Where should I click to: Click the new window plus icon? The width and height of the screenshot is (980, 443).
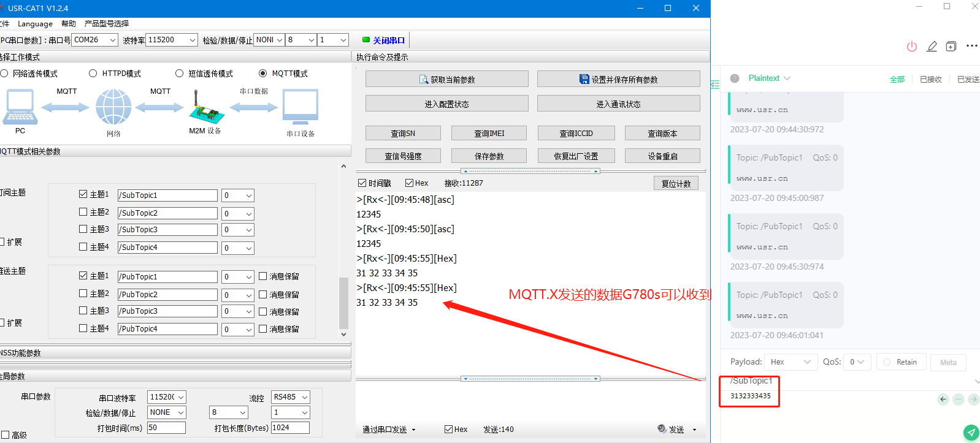pyautogui.click(x=951, y=47)
